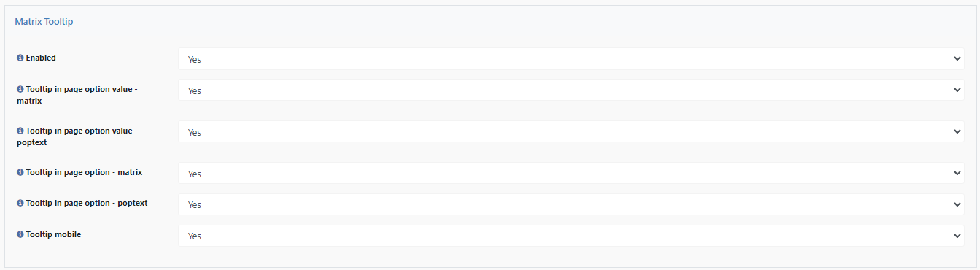Click the Matrix Tooltip section heading

tap(44, 22)
